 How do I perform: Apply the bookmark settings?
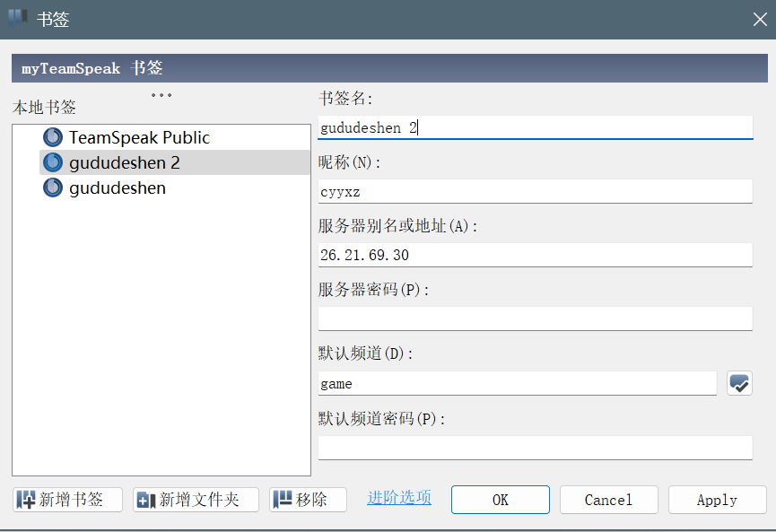[717, 500]
